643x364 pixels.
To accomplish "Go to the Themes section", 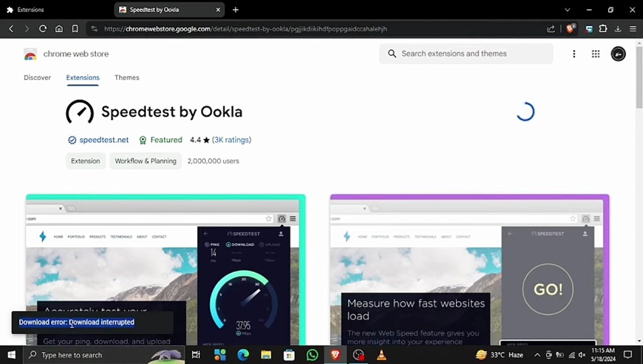I will pyautogui.click(x=127, y=77).
